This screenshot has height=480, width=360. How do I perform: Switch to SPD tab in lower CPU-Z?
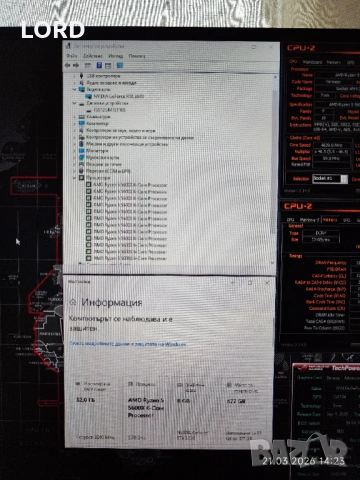(347, 220)
